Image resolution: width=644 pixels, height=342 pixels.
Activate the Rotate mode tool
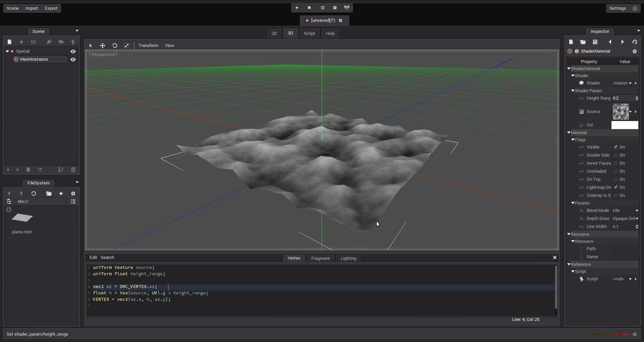pyautogui.click(x=115, y=46)
